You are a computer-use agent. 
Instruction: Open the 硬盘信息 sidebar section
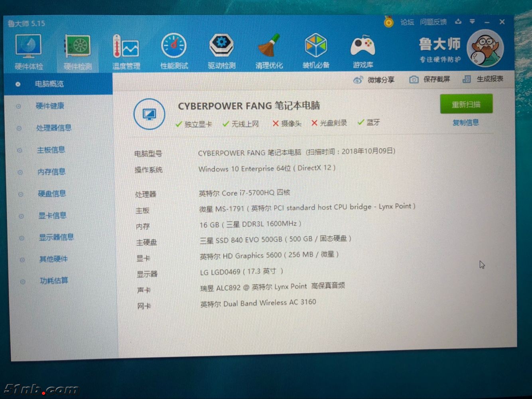point(52,194)
